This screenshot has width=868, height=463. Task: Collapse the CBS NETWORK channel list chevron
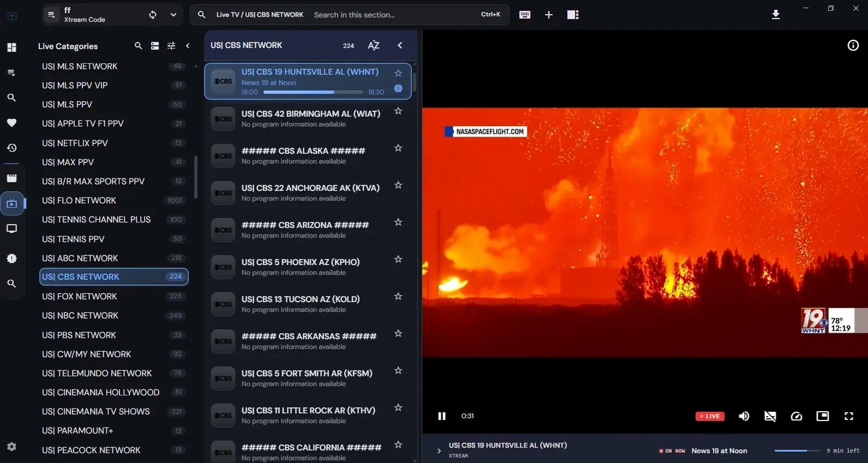pos(400,45)
